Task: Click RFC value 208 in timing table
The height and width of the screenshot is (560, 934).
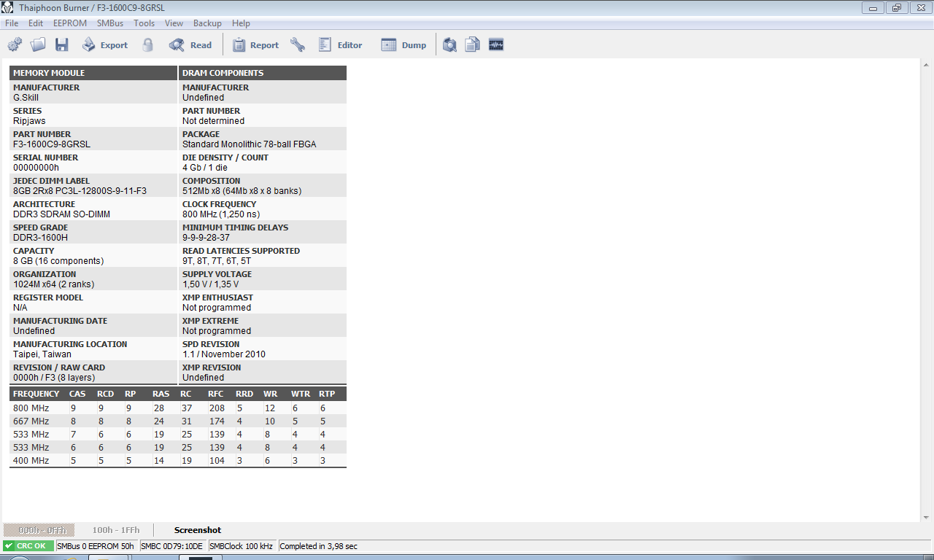Action: (217, 408)
